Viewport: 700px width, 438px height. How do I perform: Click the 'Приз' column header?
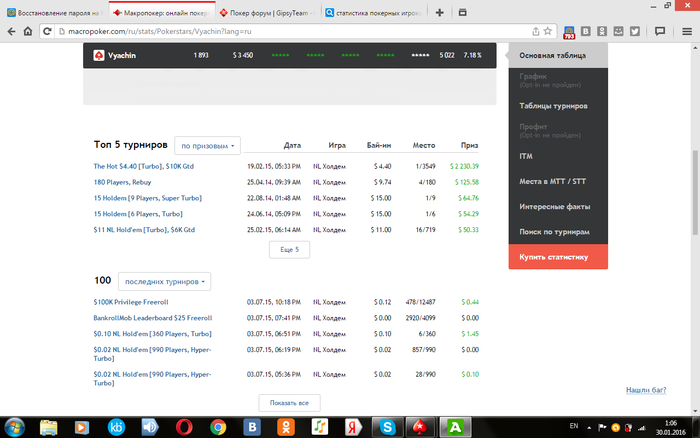coord(470,145)
